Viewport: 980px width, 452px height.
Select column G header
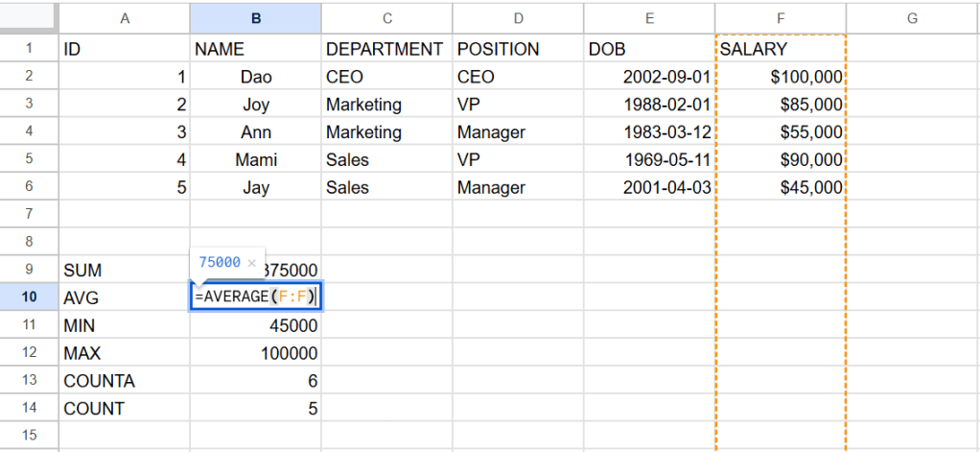[911, 16]
